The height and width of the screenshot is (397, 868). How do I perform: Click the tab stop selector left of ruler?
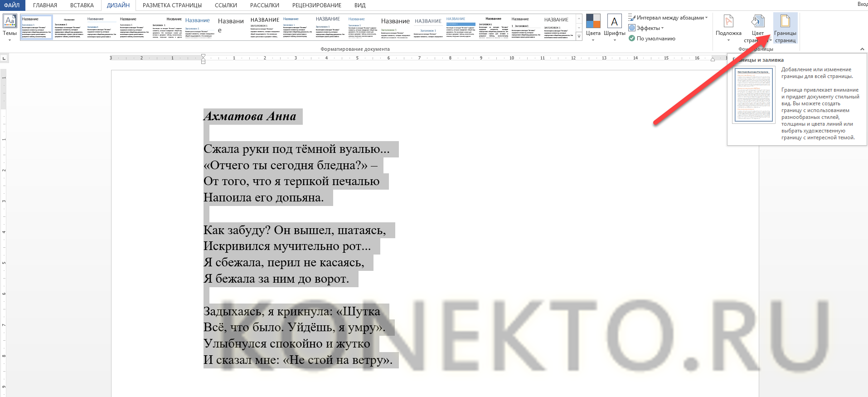(x=4, y=58)
